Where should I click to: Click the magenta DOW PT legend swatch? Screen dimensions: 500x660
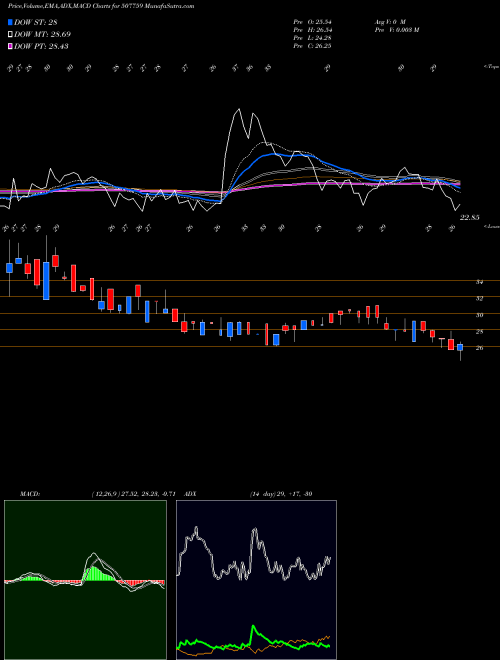tap(10, 46)
